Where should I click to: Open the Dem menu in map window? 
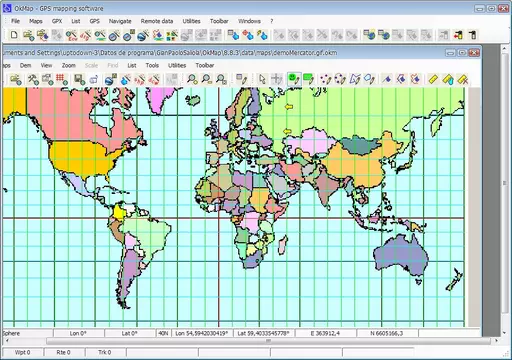(25, 65)
